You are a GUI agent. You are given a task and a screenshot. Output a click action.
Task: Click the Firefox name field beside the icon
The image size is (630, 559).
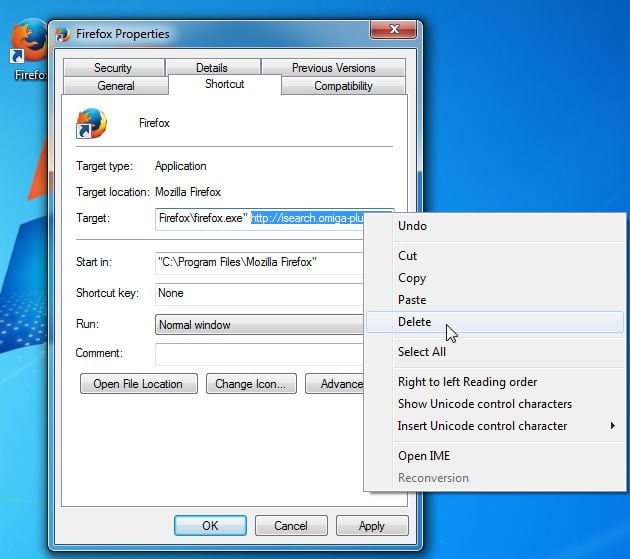point(154,123)
